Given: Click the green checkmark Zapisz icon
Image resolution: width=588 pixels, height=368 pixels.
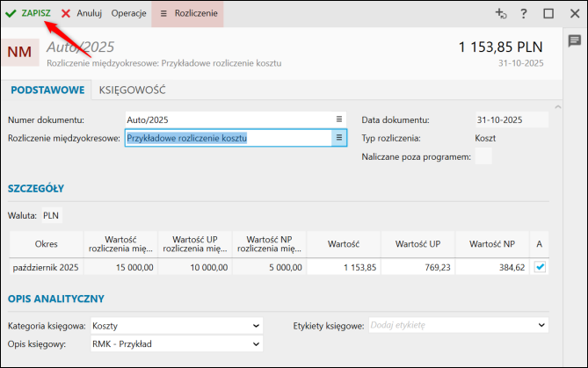Looking at the screenshot, I should tap(11, 14).
